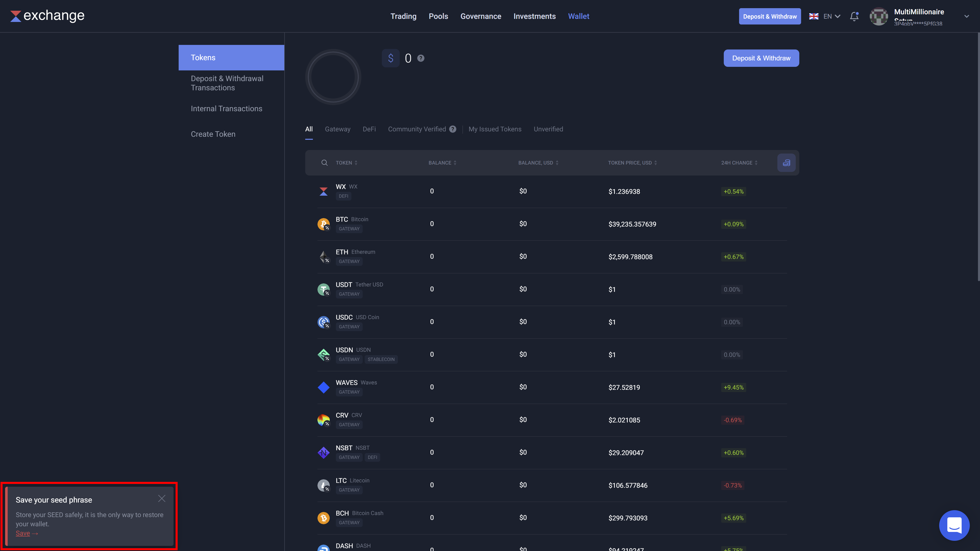Viewport: 980px width, 551px height.
Task: Click the MultiMillionaire account avatar
Action: tap(879, 16)
